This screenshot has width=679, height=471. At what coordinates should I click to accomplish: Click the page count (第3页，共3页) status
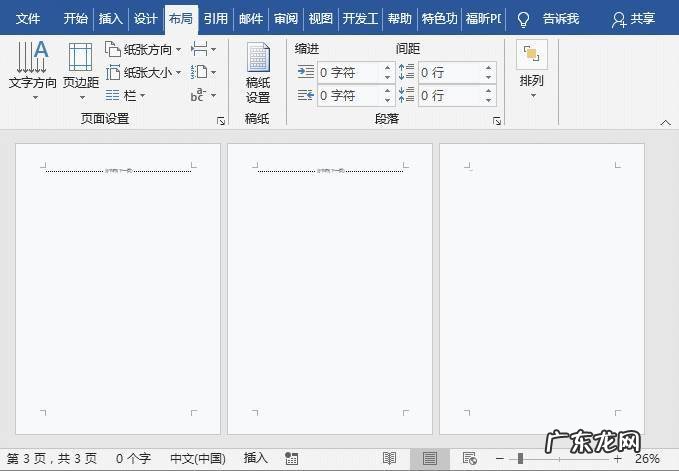(x=52, y=458)
